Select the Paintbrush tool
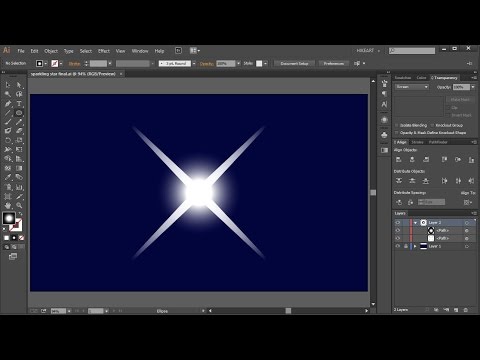Screen dimensions: 480x360 (x=8, y=122)
